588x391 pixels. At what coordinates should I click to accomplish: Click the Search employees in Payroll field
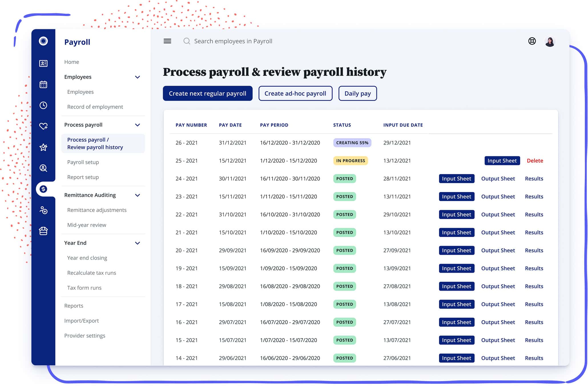pyautogui.click(x=233, y=41)
